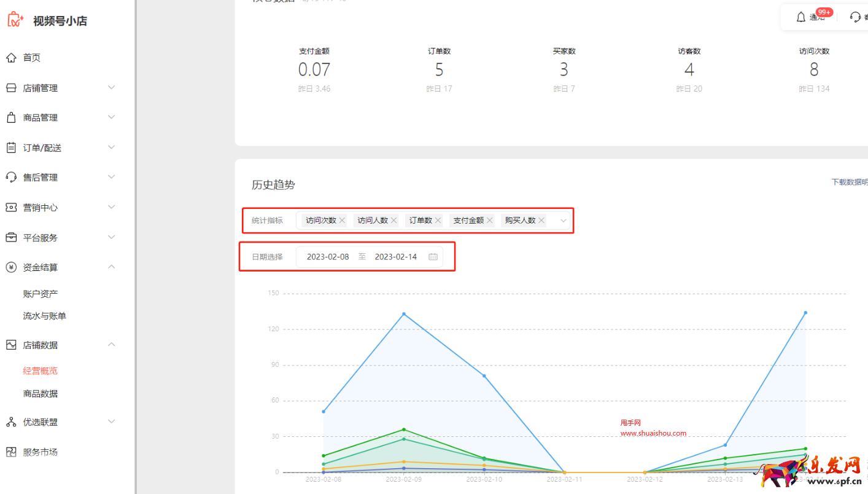
Task: Remove the 购买人数 metric tag
Action: pyautogui.click(x=541, y=221)
